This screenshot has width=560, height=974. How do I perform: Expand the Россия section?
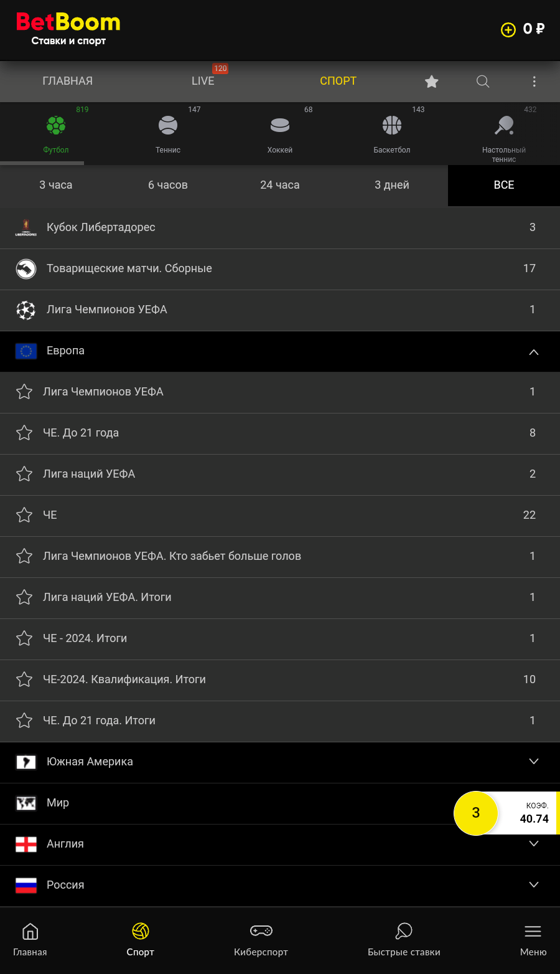click(533, 885)
